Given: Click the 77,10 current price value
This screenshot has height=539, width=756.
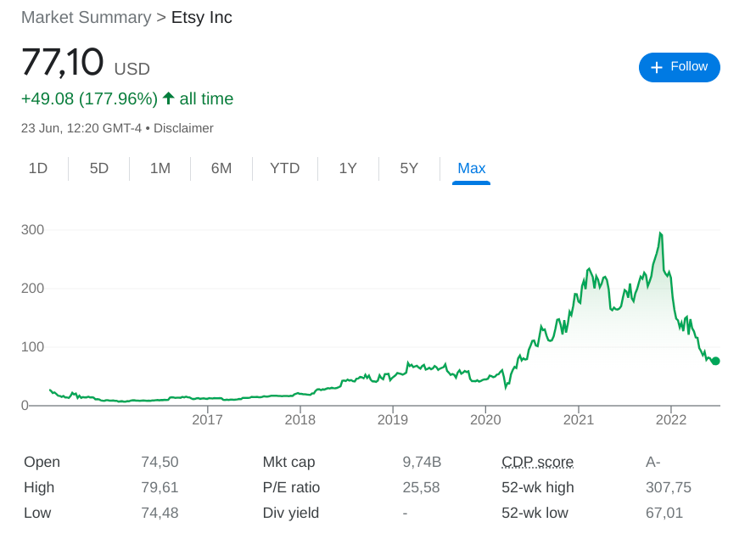Looking at the screenshot, I should coord(62,62).
